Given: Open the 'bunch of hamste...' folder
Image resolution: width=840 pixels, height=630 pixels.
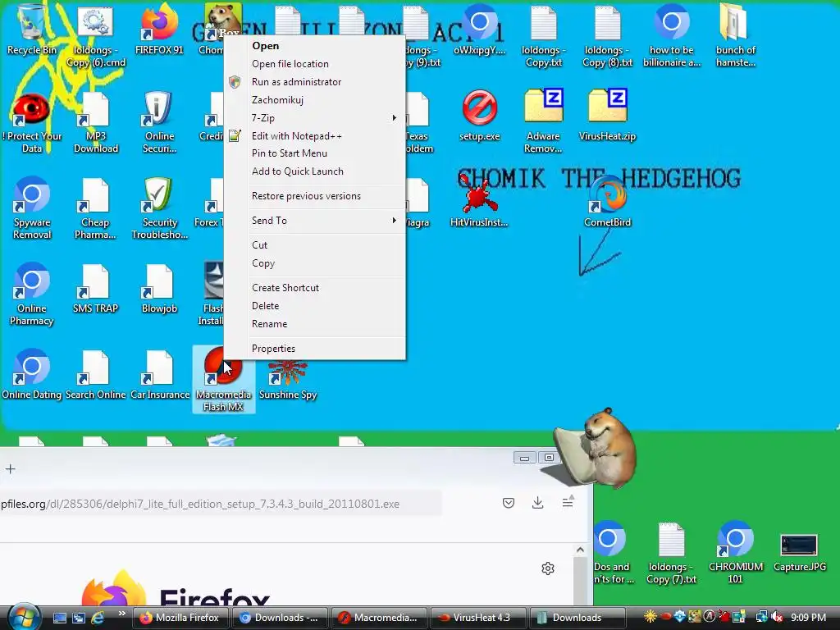Looking at the screenshot, I should click(735, 35).
